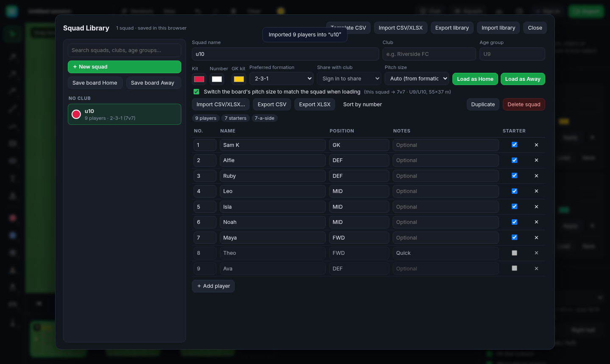This screenshot has height=364, width=610.
Task: Remove Noah with the × icon
Action: (536, 222)
